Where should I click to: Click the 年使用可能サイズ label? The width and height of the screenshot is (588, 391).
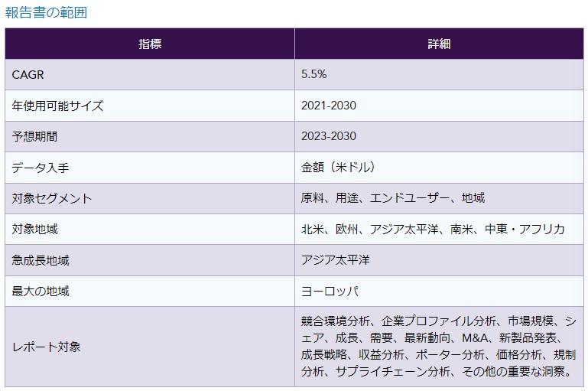click(x=57, y=106)
